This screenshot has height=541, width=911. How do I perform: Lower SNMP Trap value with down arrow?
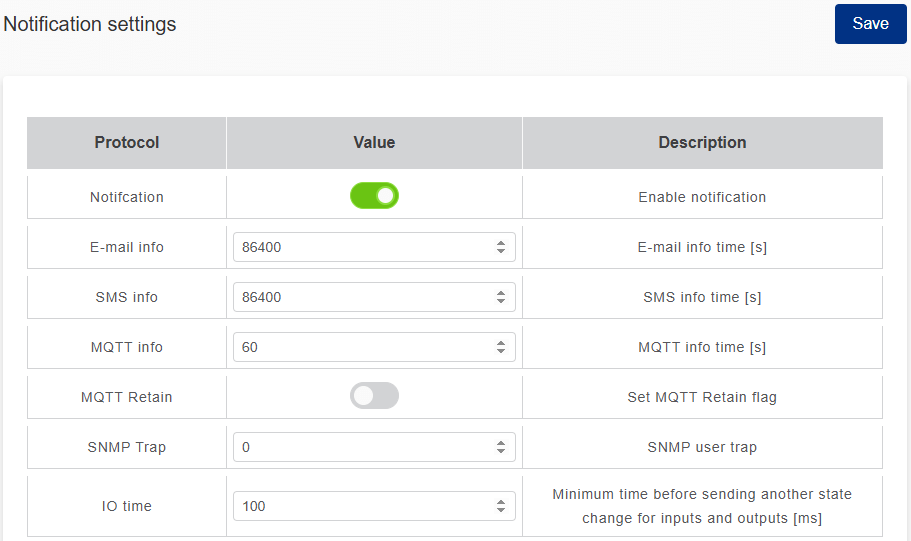501,451
